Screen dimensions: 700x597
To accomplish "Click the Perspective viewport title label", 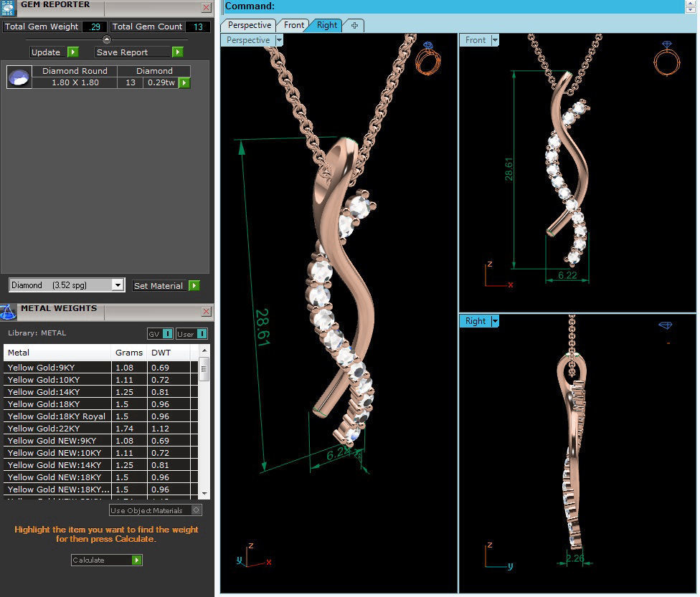I will point(248,40).
